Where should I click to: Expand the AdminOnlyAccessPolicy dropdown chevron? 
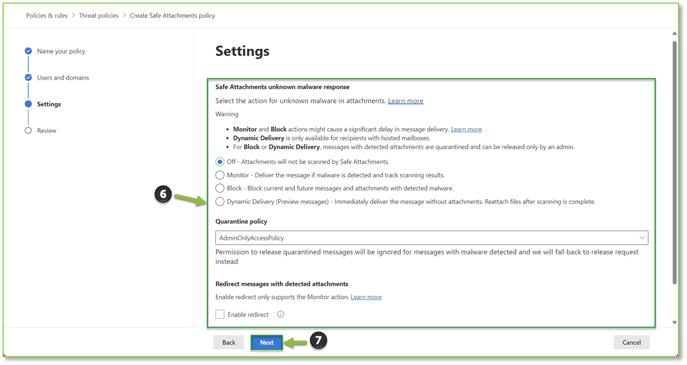642,238
